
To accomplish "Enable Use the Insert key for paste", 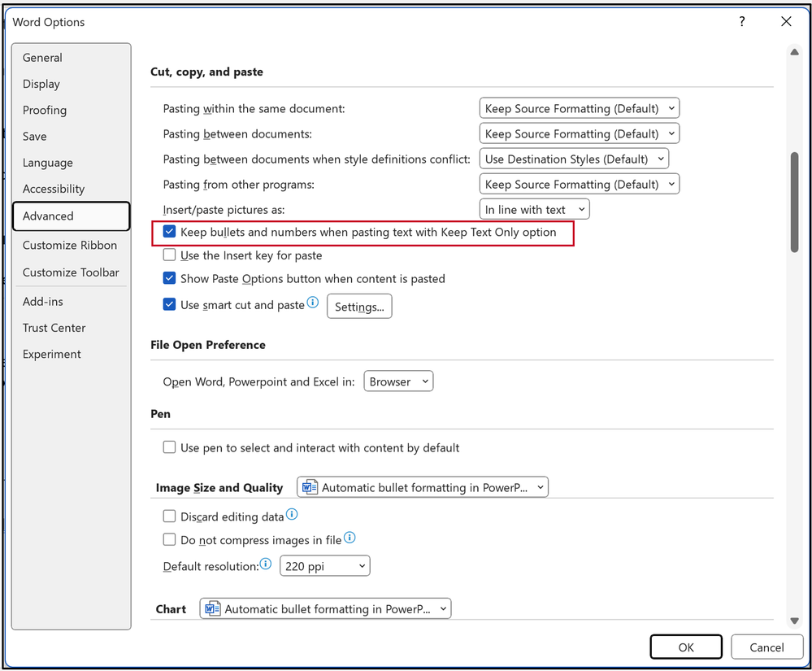I will [x=169, y=255].
